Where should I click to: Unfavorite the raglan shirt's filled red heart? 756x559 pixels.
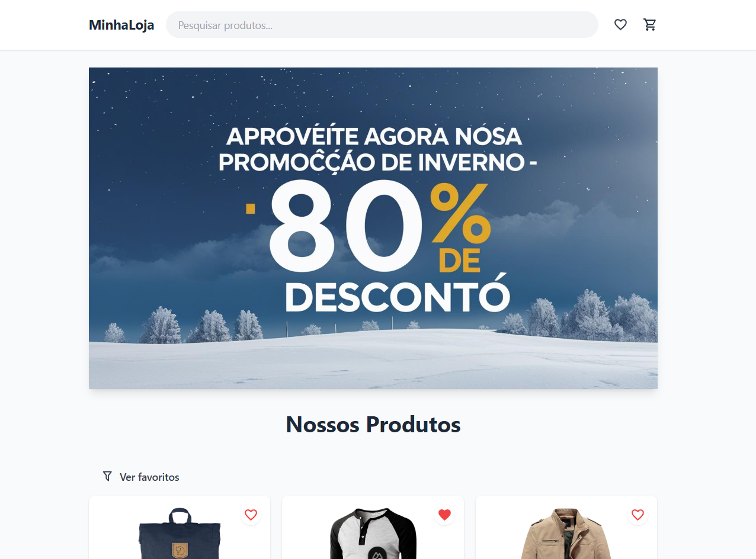[x=444, y=515]
